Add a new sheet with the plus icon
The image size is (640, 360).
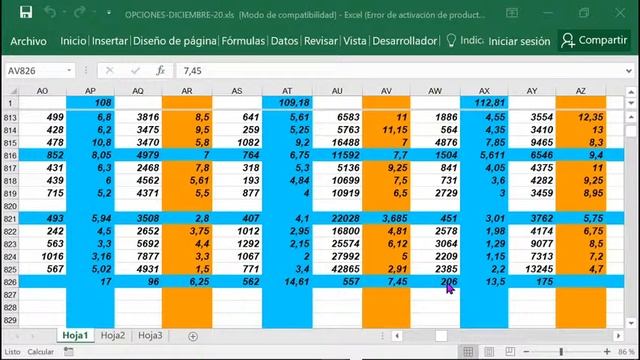(x=193, y=336)
